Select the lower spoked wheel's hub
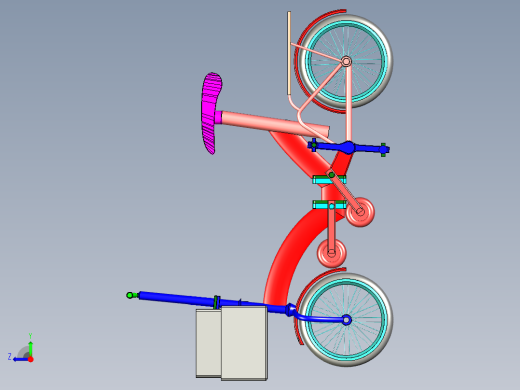The height and width of the screenshot is (390, 520). (x=347, y=320)
